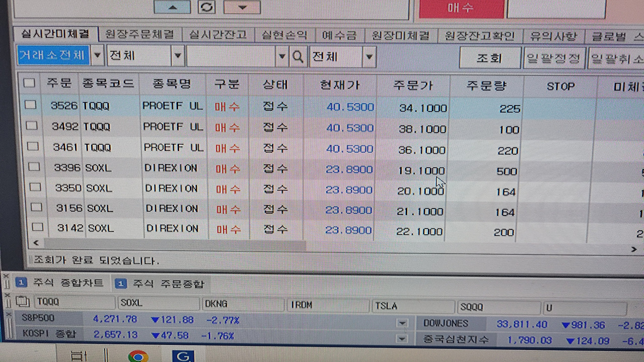Open the blue G app on taskbar
The height and width of the screenshot is (362, 644).
point(183,356)
